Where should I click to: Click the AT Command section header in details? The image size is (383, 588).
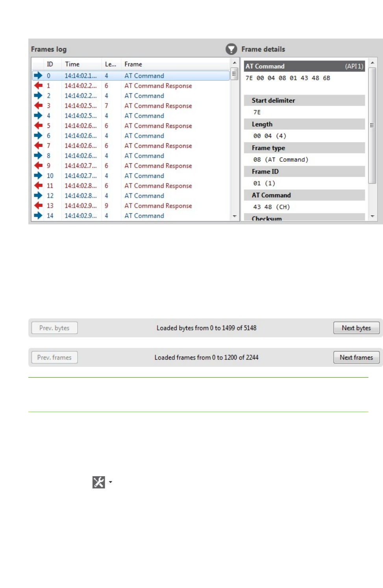click(x=304, y=195)
